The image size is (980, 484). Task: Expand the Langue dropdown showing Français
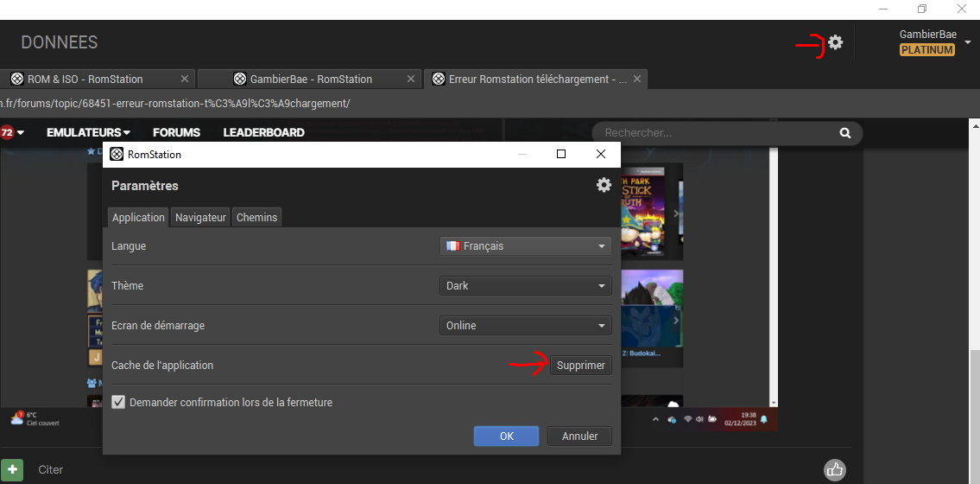coord(526,246)
